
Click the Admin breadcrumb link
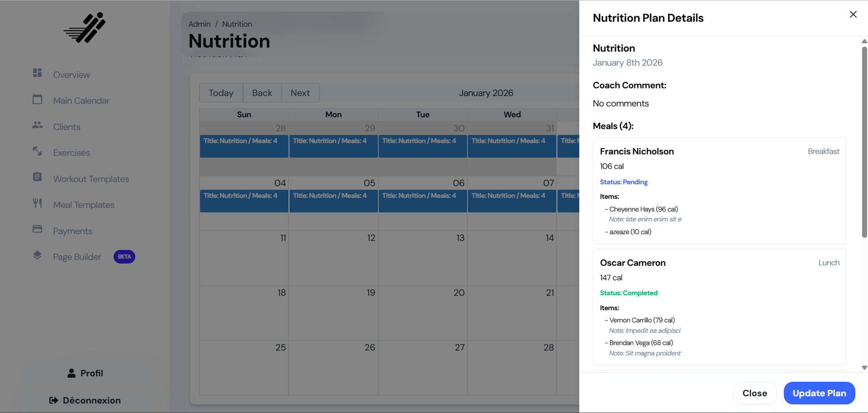(x=199, y=24)
